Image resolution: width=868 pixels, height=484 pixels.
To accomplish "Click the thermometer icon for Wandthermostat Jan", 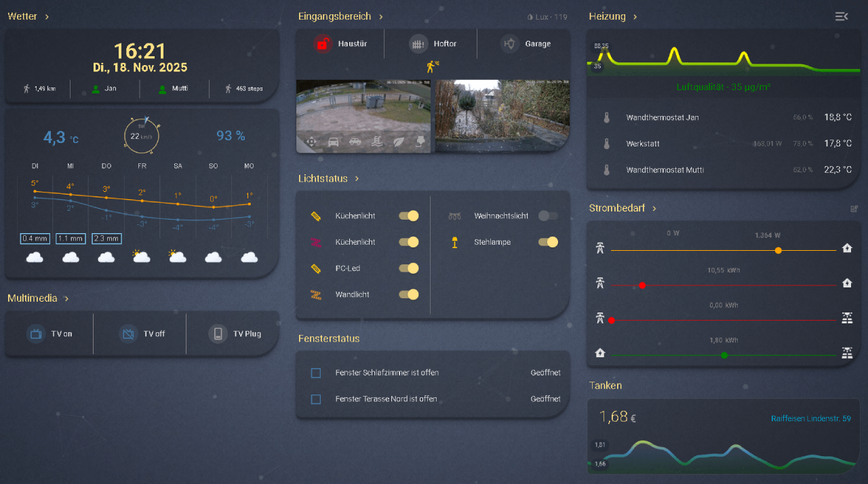I will pos(607,117).
